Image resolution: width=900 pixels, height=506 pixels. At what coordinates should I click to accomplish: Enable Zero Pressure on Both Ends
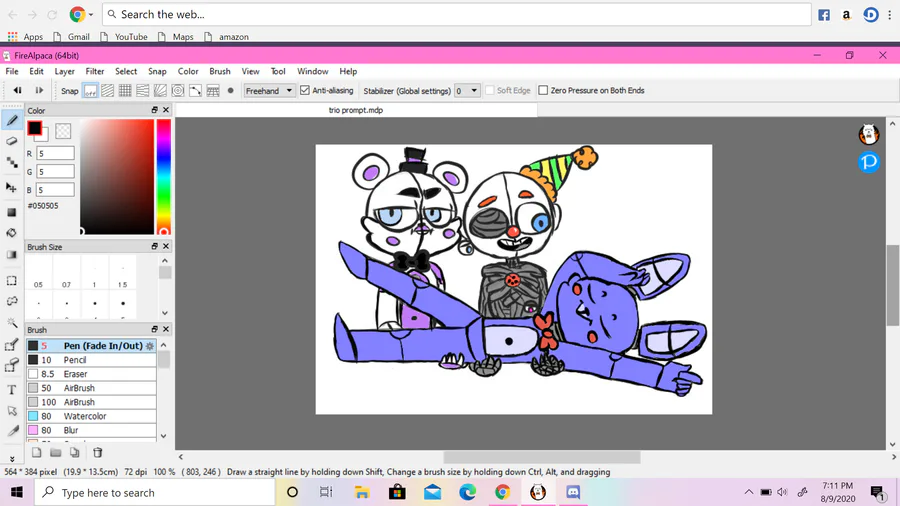(543, 91)
